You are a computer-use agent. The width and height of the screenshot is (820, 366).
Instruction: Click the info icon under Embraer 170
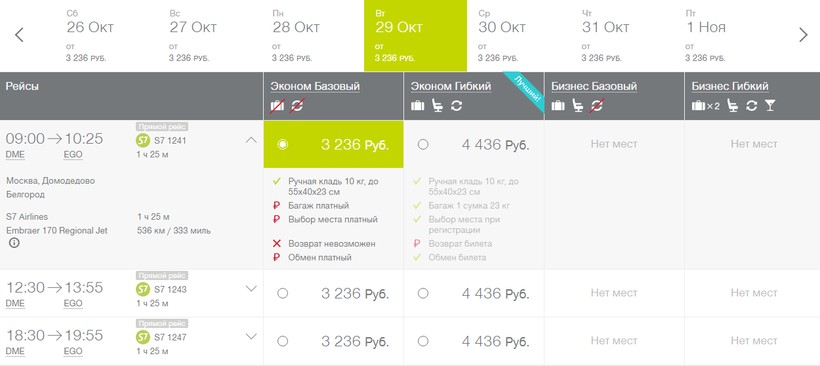pos(14,243)
